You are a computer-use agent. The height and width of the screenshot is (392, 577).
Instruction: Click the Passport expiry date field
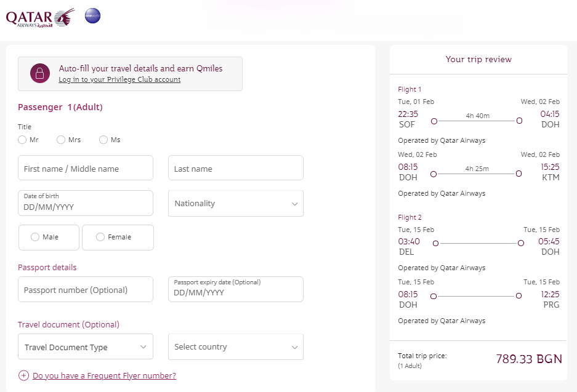click(x=235, y=289)
